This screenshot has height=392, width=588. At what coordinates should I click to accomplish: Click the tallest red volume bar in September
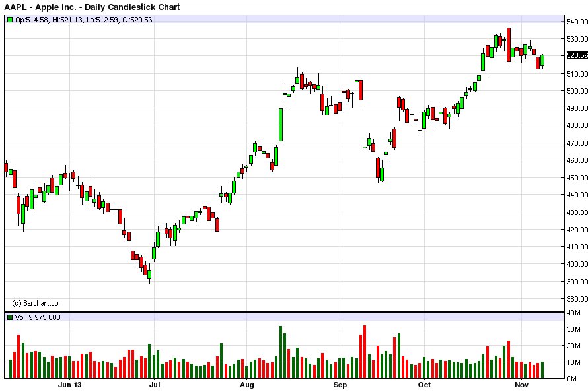click(365, 352)
